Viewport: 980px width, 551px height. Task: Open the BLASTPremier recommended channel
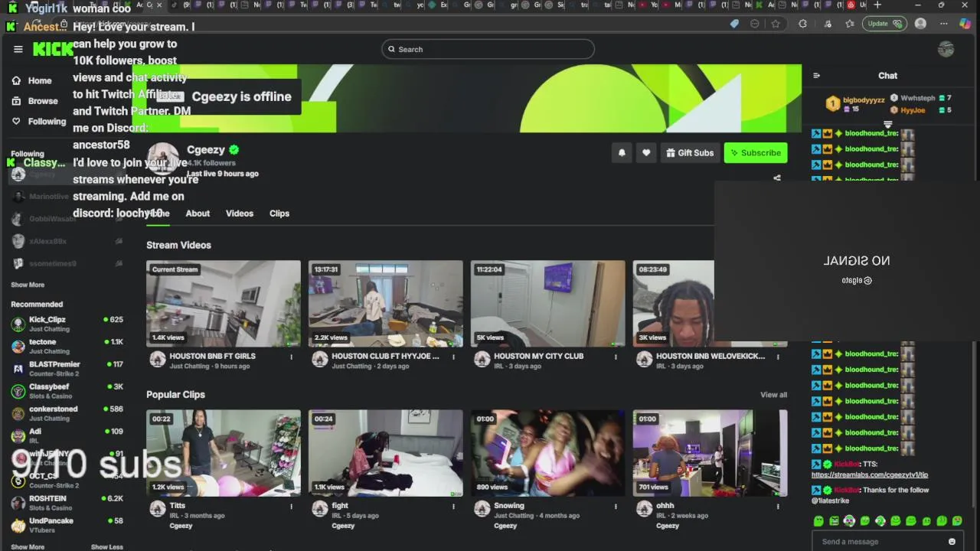point(67,368)
